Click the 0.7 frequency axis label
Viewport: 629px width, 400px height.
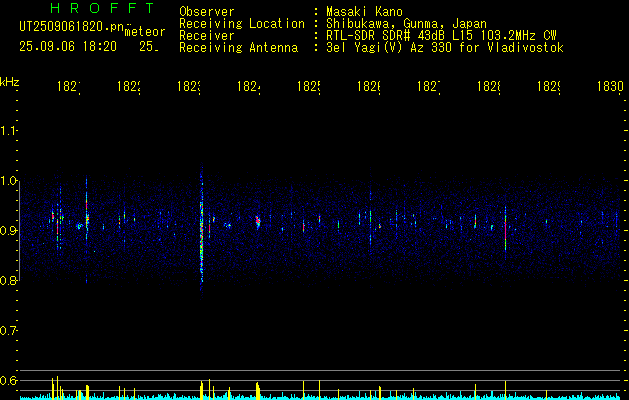click(x=8, y=331)
